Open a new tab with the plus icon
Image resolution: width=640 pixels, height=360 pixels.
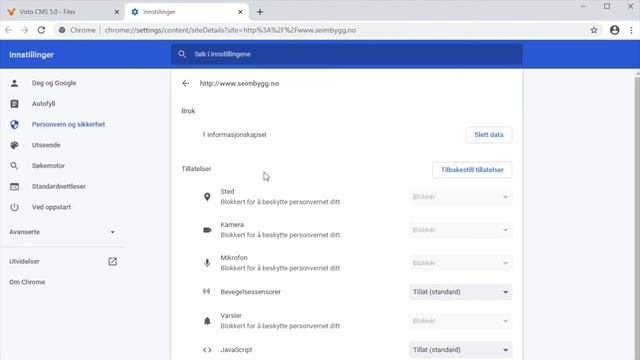tap(260, 12)
